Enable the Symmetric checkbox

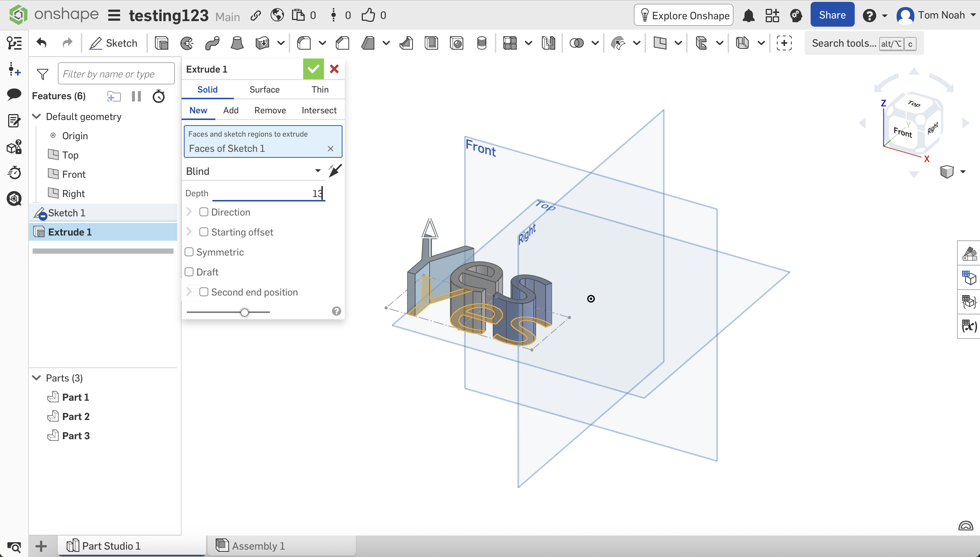(x=189, y=252)
